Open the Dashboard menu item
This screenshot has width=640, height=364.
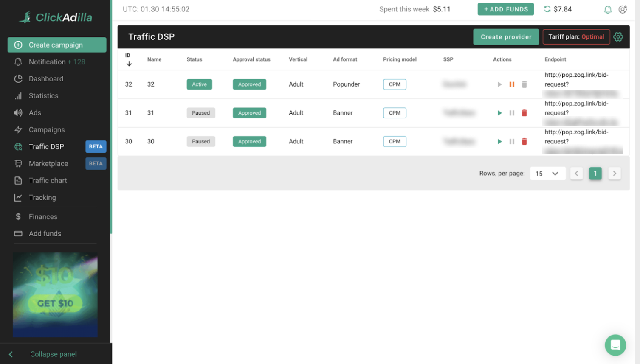[x=46, y=78]
